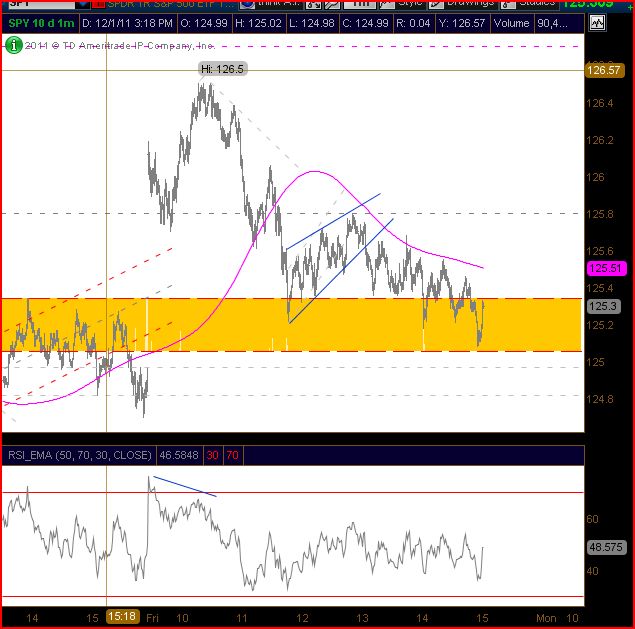The height and width of the screenshot is (629, 635).
Task: Click the 15:18 time cursor bubble
Action: (123, 616)
